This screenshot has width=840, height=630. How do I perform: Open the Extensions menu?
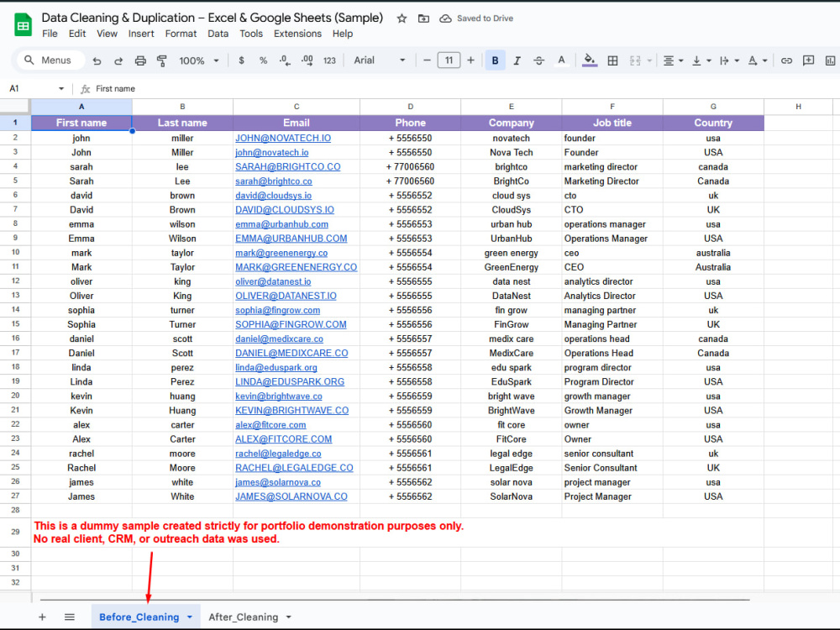[297, 34]
